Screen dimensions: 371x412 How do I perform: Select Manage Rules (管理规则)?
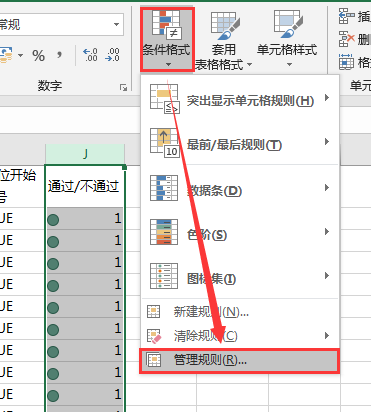point(239,361)
